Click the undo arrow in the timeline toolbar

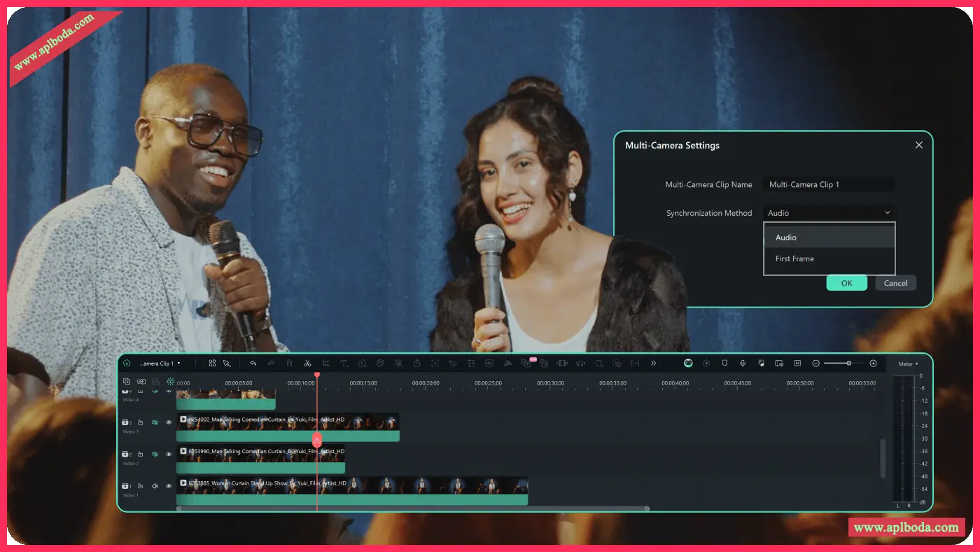[253, 364]
